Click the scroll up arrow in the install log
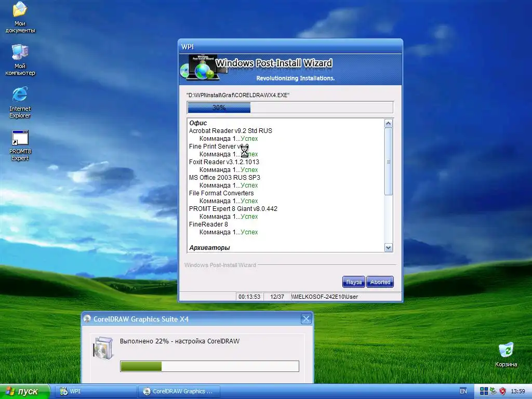The image size is (532, 399). pyautogui.click(x=389, y=123)
